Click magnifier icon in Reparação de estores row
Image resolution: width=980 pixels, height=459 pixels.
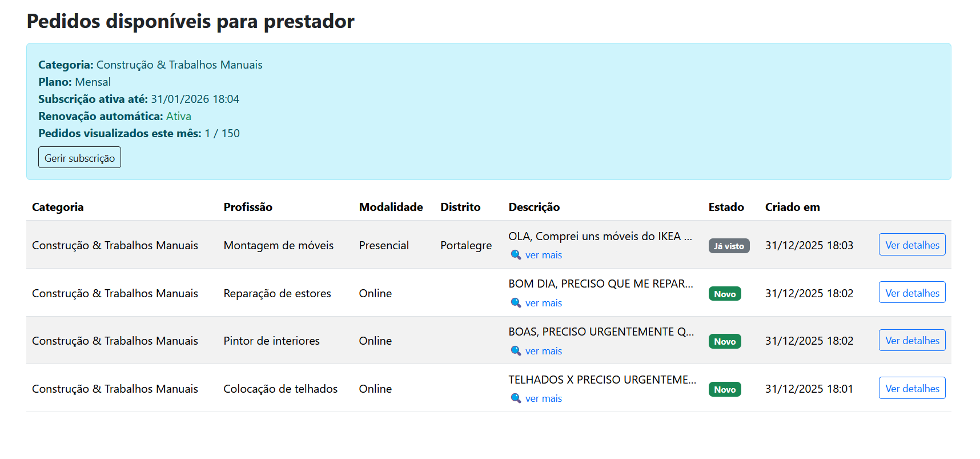coord(515,303)
